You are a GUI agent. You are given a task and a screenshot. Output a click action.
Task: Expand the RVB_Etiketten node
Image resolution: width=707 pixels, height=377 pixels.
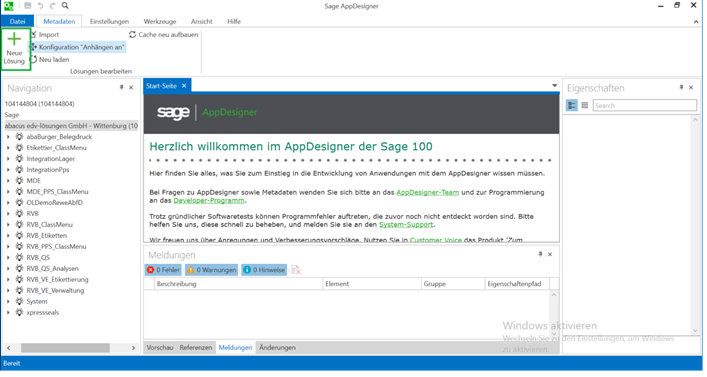(8, 236)
